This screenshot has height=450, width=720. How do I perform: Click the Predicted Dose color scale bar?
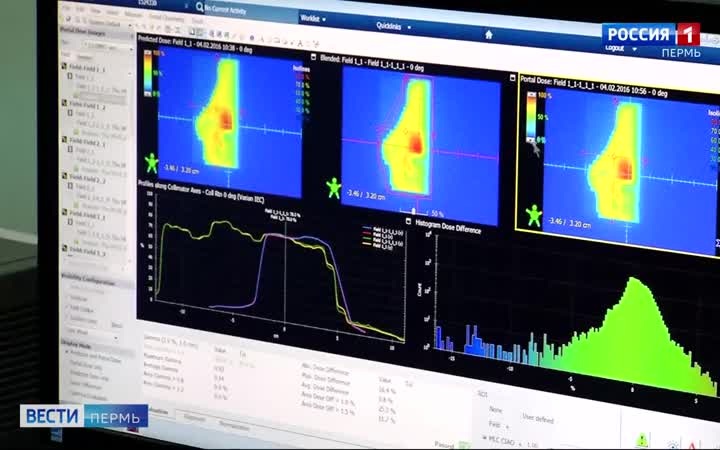(148, 73)
